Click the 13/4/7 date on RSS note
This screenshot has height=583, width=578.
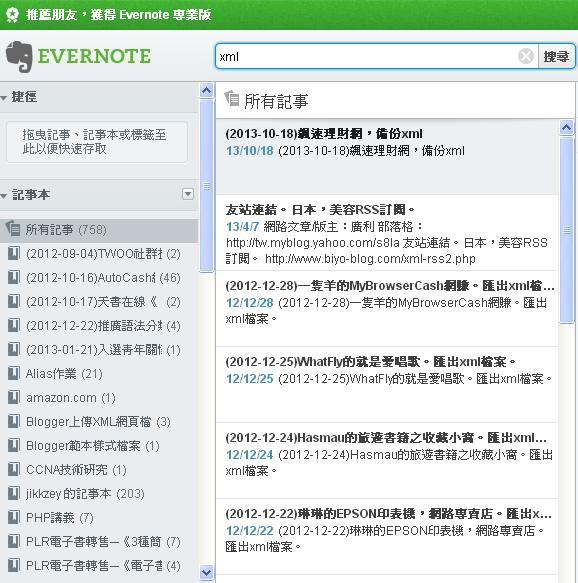point(242,226)
